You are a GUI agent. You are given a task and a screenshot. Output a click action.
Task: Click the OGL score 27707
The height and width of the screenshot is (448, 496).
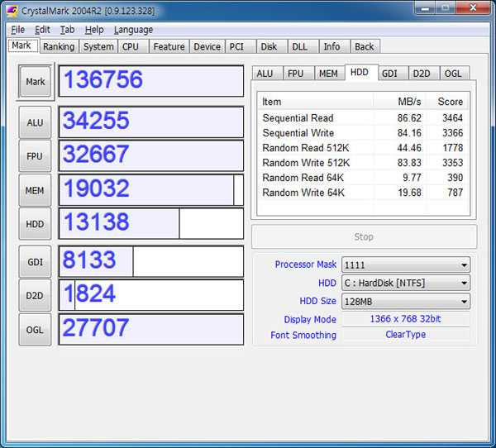click(151, 329)
